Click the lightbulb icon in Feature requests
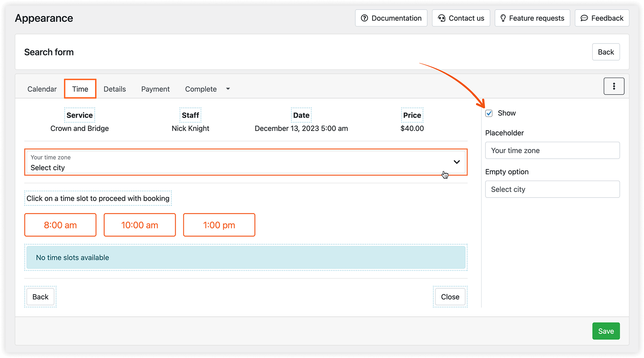Screen dimensions: 644x358 coord(503,18)
